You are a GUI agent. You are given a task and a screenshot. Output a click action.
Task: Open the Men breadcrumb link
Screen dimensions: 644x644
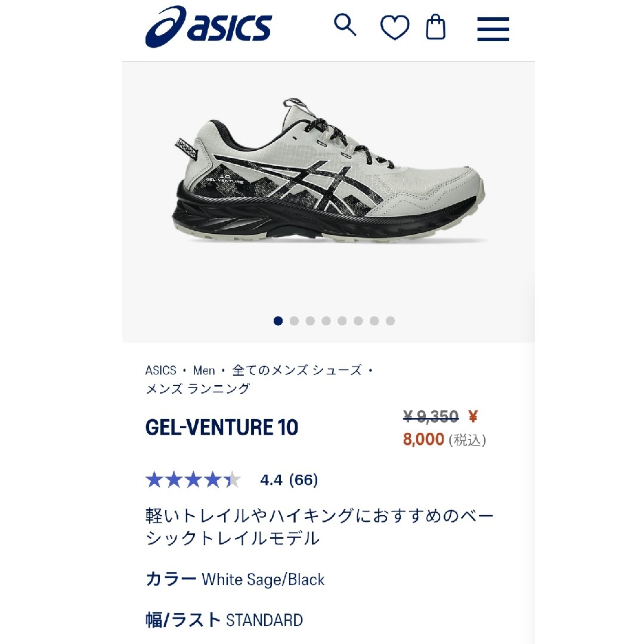tap(204, 370)
